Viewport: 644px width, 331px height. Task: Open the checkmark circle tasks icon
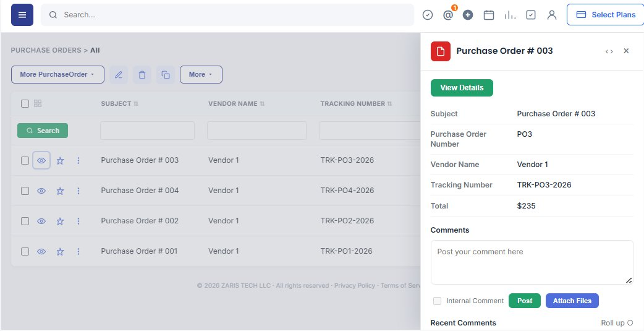coord(428,15)
